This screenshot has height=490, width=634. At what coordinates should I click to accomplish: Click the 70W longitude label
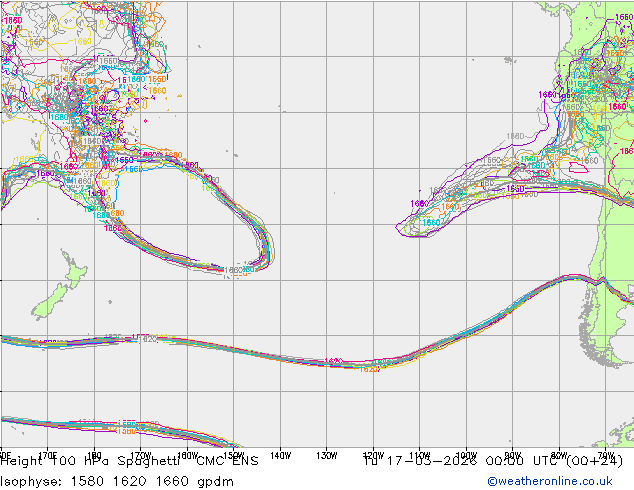point(606,456)
